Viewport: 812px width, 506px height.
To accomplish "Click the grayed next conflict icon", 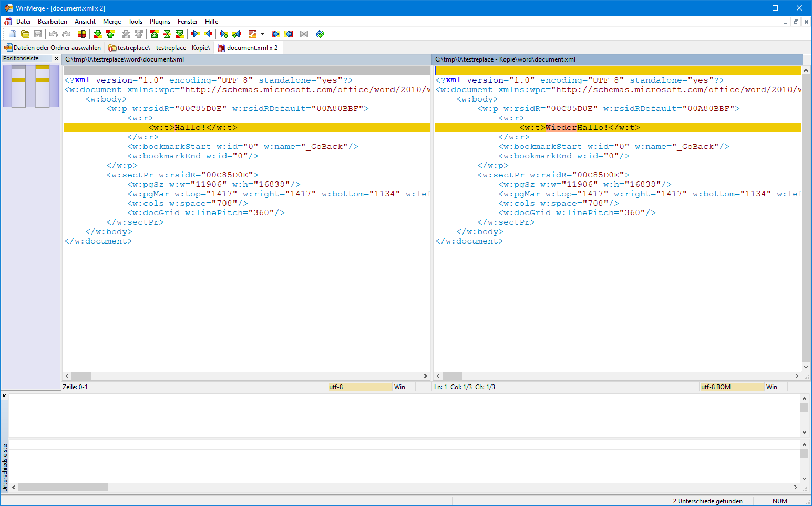I will click(126, 34).
